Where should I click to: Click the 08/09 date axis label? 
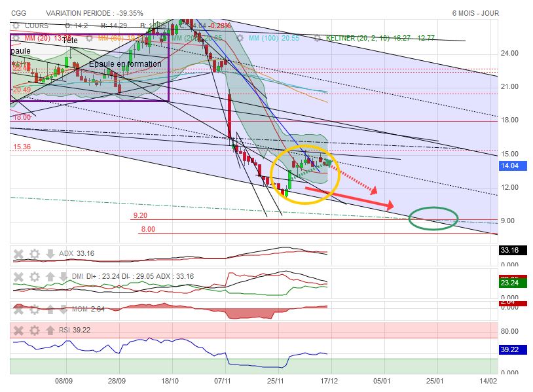(x=64, y=381)
